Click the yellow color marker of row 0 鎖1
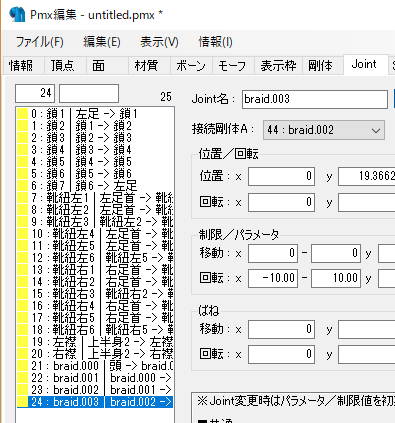 22,114
